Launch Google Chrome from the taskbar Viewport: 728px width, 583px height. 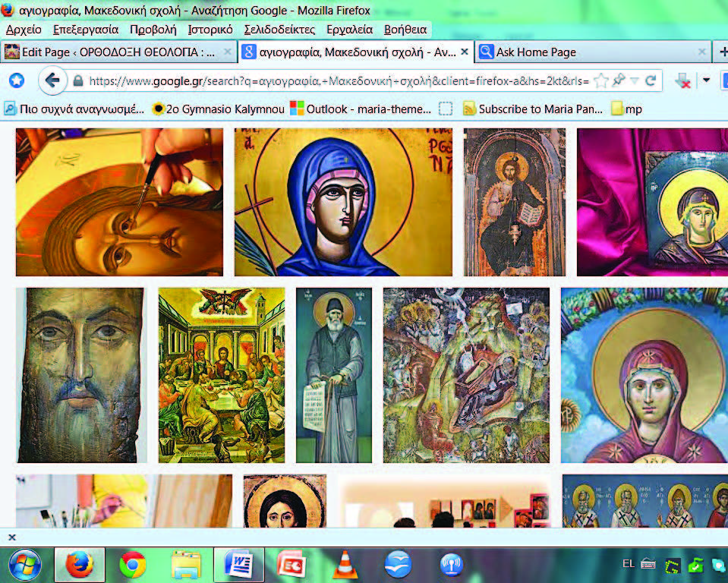pyautogui.click(x=133, y=565)
